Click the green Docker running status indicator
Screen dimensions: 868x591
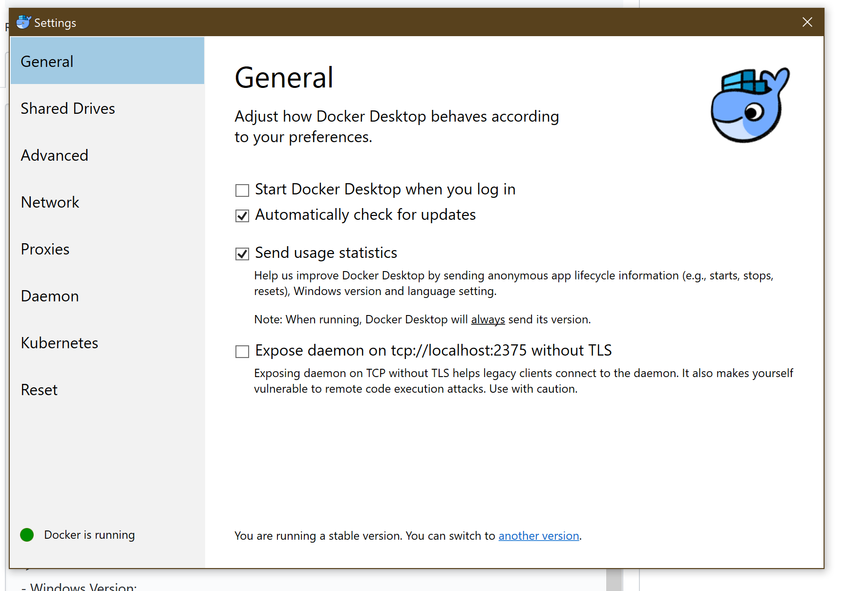coord(27,535)
